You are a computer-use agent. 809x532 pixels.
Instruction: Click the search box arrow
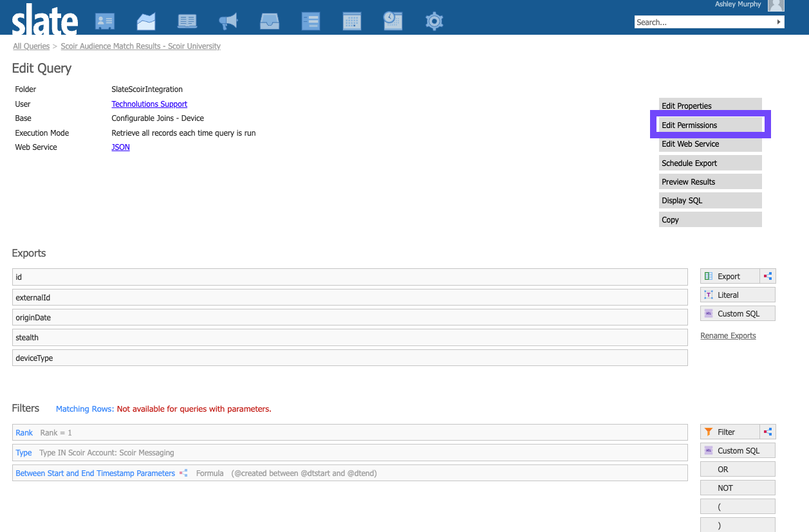(x=779, y=22)
